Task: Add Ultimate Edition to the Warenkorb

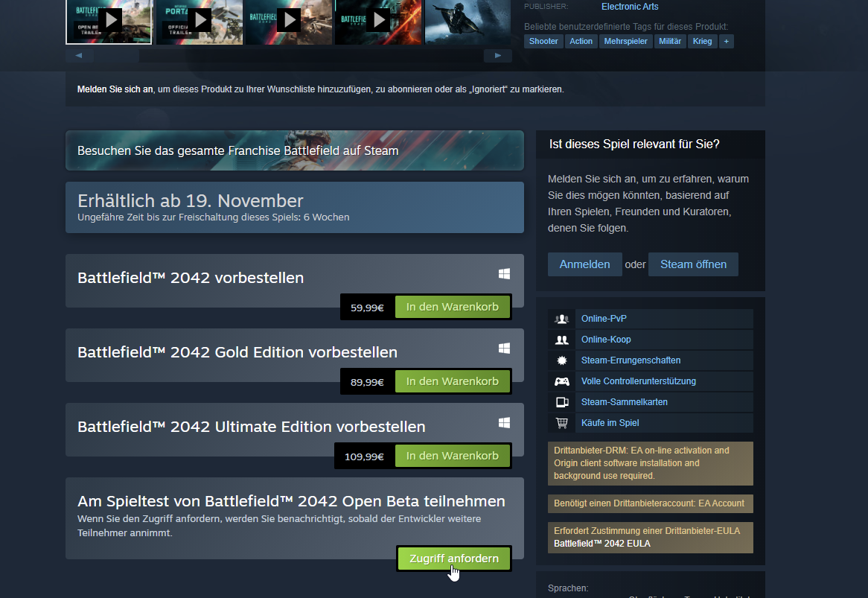Action: [452, 456]
